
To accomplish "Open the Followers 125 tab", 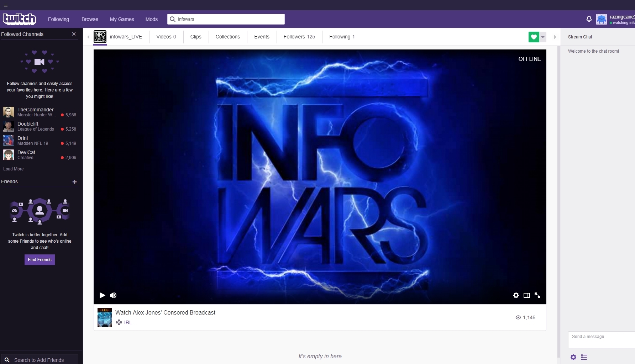I will [x=299, y=37].
